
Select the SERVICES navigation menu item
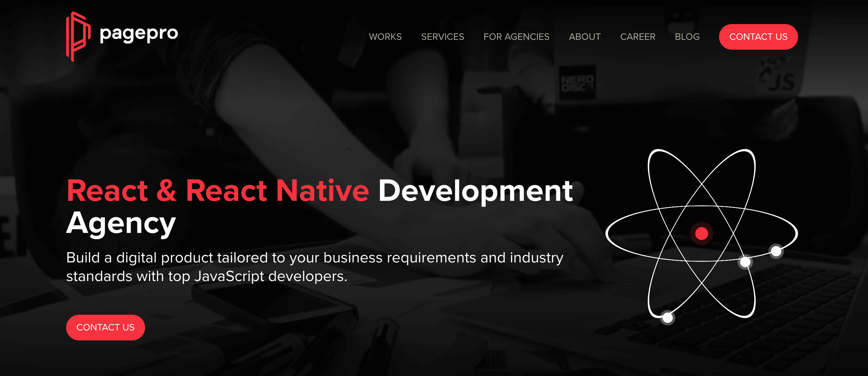click(442, 37)
